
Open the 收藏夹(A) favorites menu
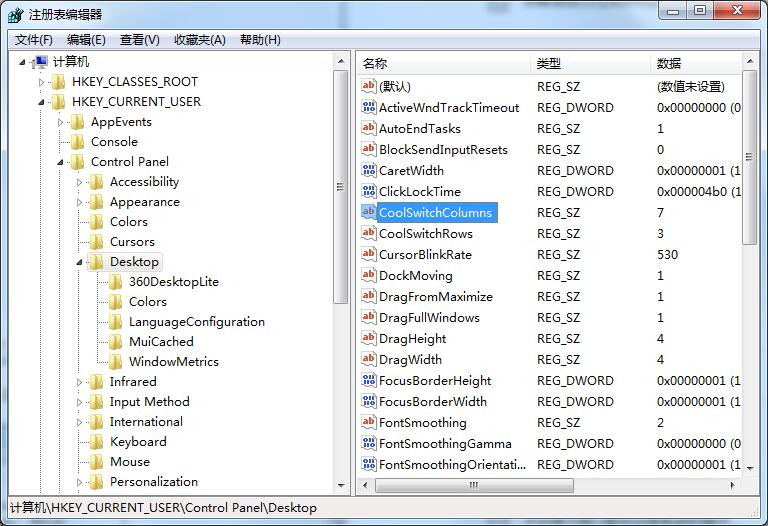200,40
